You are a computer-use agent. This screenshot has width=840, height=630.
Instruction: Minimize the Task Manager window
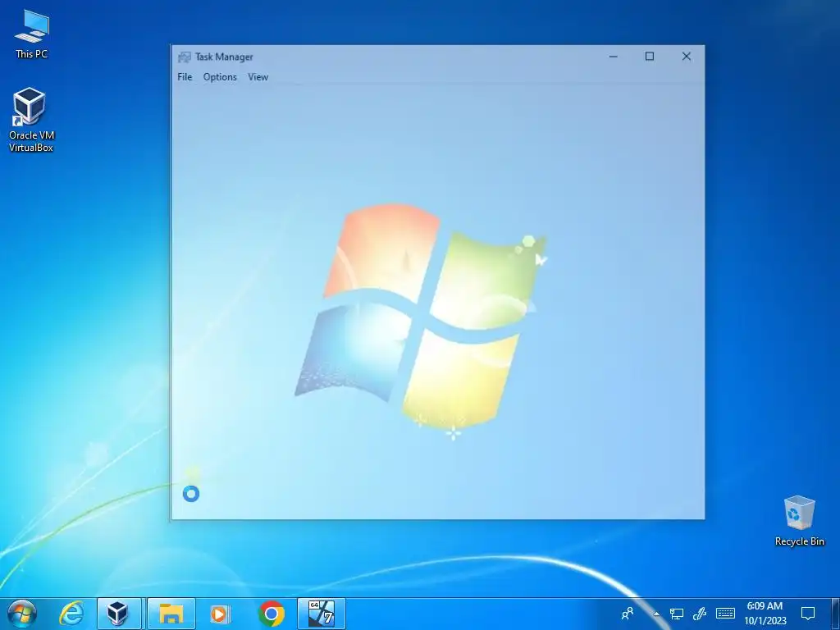[x=613, y=57]
